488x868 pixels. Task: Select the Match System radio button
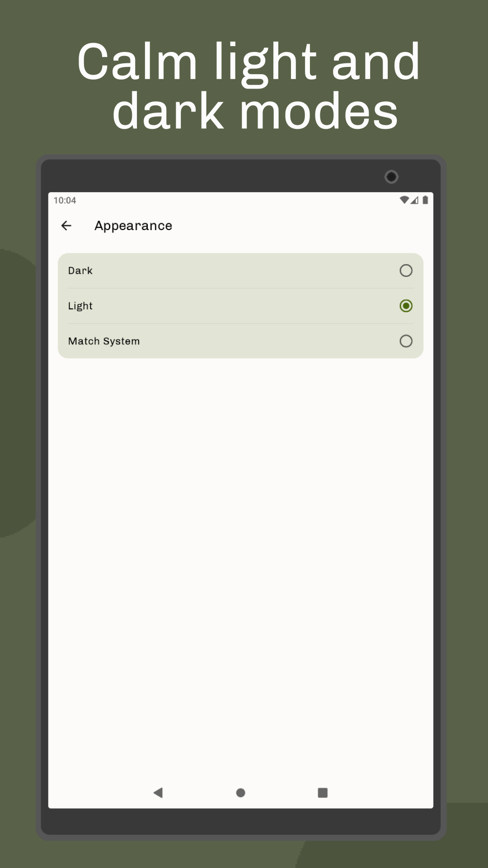[x=406, y=341]
